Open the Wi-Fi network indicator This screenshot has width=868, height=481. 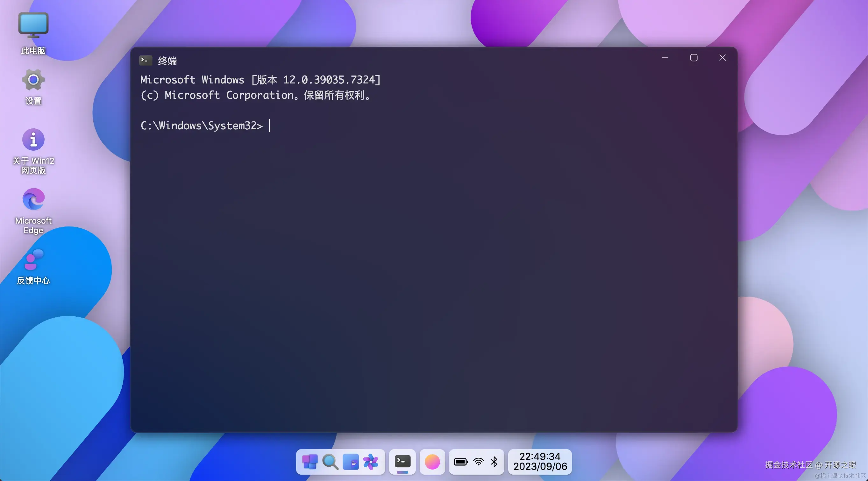tap(479, 462)
